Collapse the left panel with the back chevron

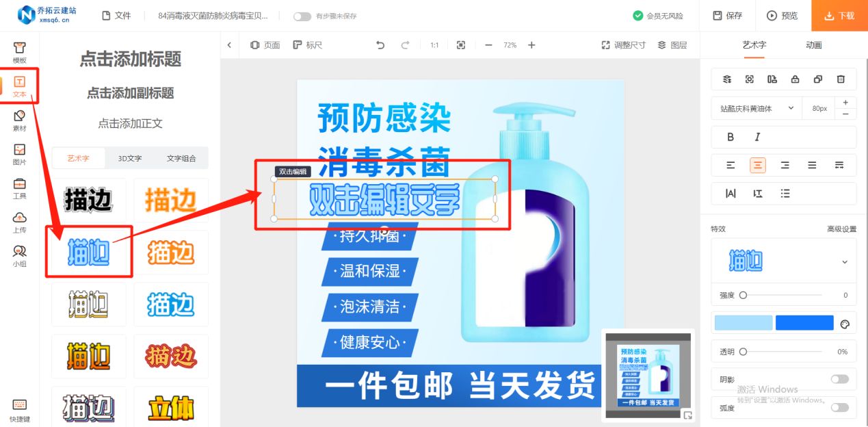coord(229,44)
